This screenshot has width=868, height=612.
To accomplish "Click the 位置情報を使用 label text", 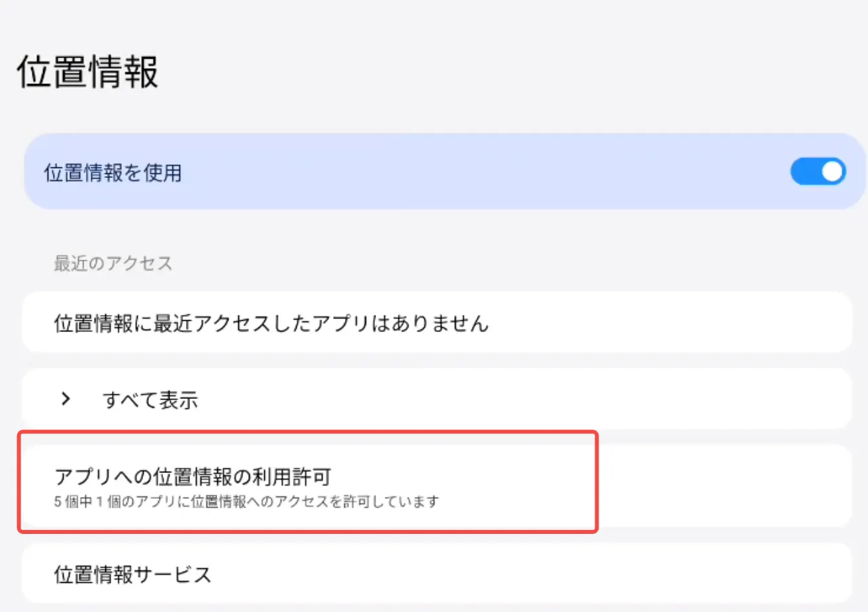I will coord(113,173).
